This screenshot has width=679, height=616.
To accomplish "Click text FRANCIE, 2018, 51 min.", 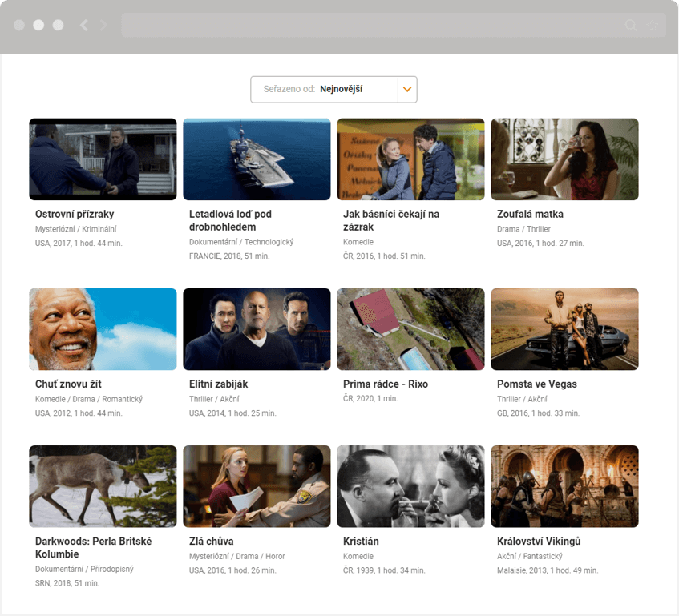I will tap(229, 256).
